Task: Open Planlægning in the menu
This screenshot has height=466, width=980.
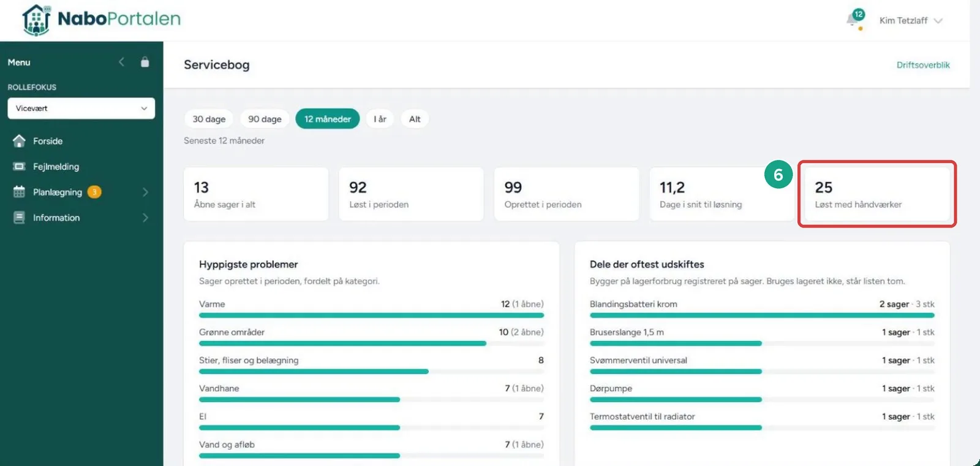Action: click(x=58, y=192)
